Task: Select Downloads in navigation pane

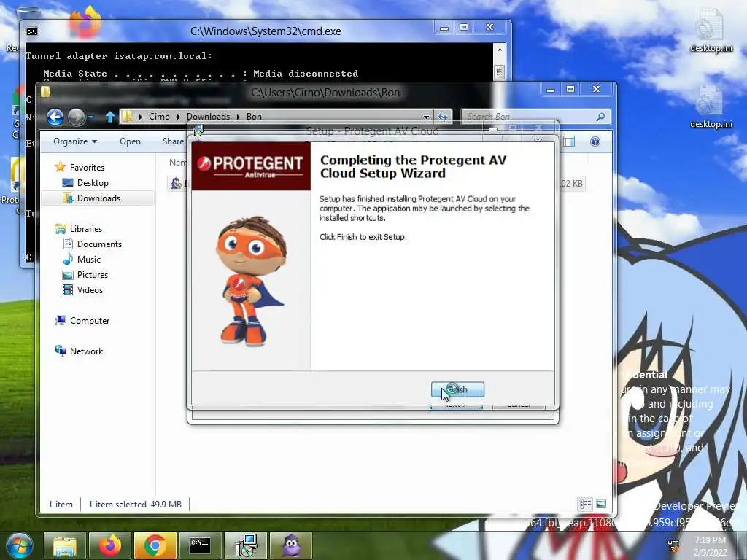Action: pos(97,198)
